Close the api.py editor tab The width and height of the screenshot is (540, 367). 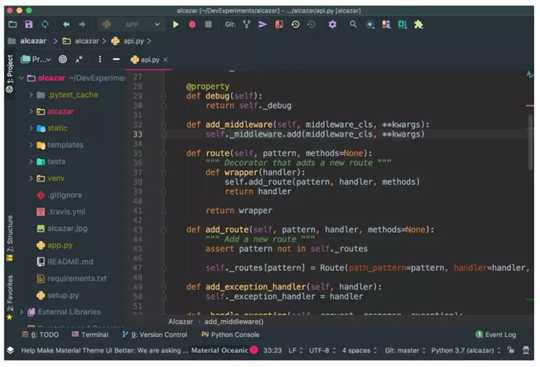point(166,60)
